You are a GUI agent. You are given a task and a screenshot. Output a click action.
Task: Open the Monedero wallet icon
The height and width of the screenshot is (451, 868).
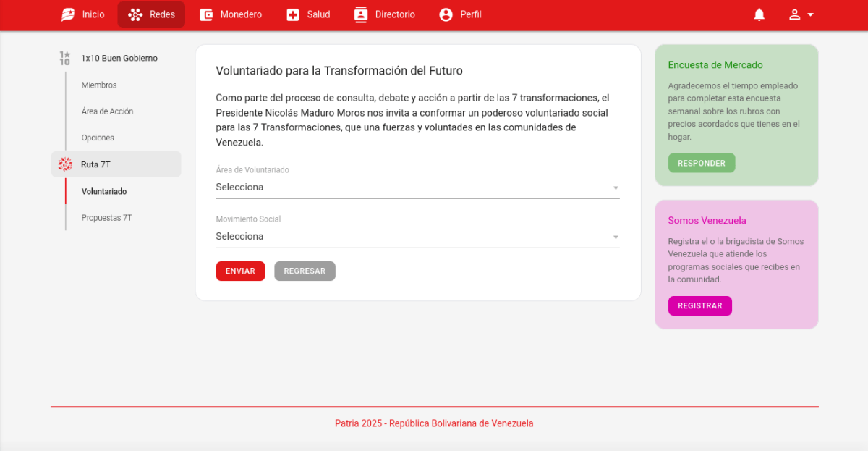coord(206,14)
